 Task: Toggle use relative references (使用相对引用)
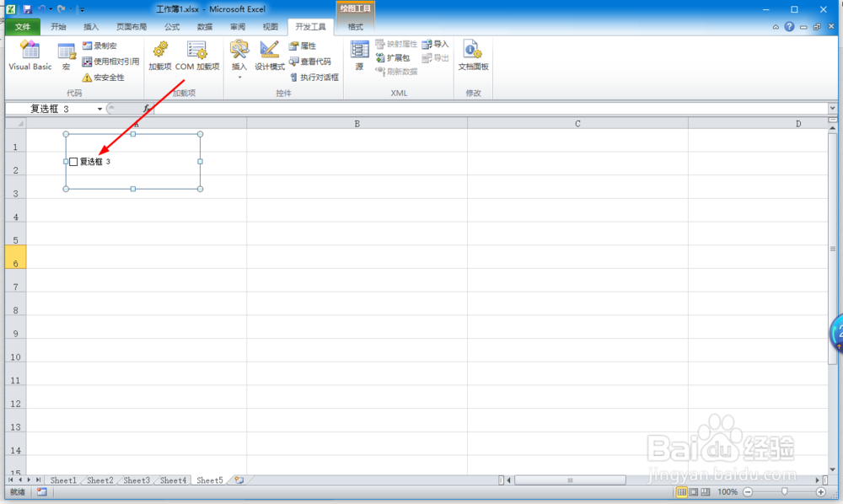110,62
